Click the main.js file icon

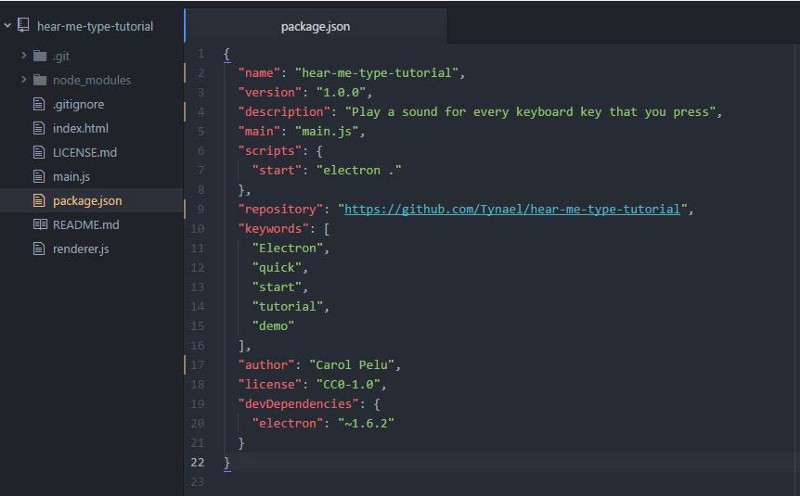(x=40, y=176)
